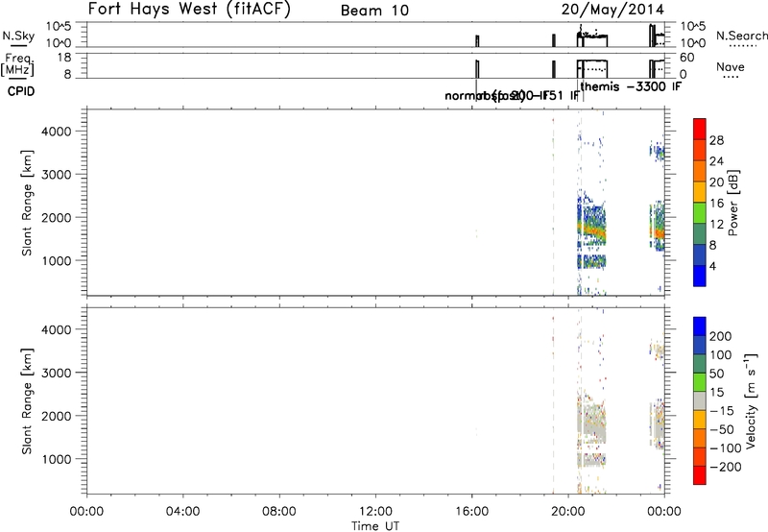Screen dimensions: 768x532
Task: Click the date '20/May/2014'
Action: 612,10
